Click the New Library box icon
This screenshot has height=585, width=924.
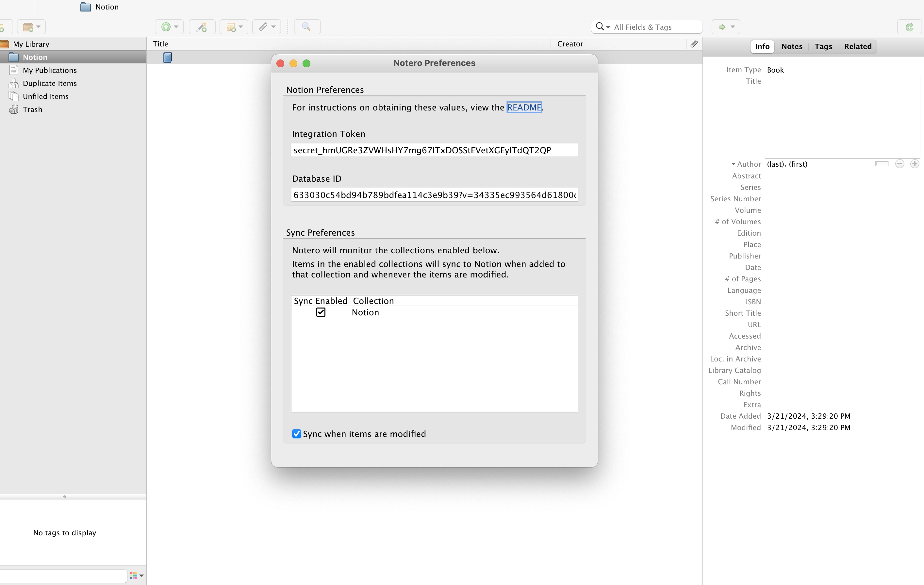(28, 27)
